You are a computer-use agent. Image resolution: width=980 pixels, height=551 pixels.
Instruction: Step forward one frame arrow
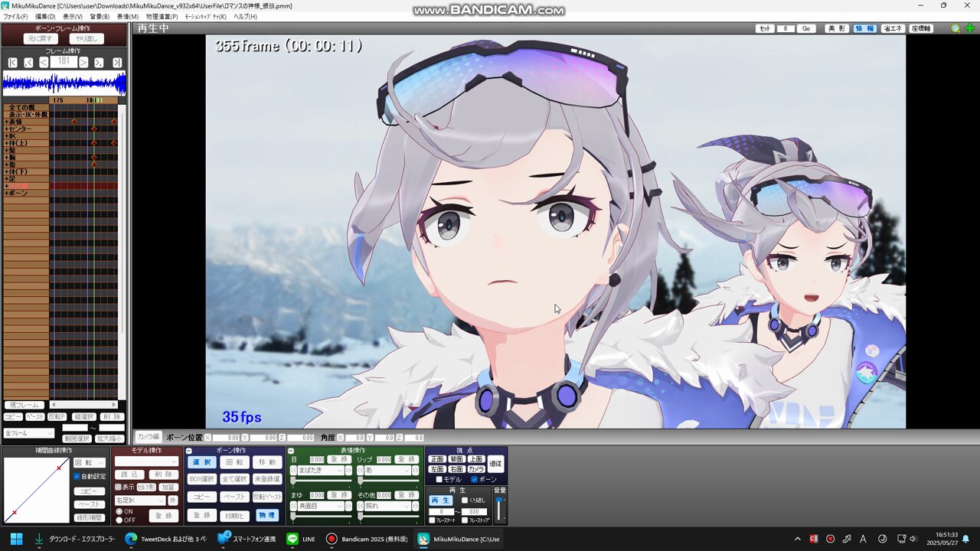click(83, 62)
